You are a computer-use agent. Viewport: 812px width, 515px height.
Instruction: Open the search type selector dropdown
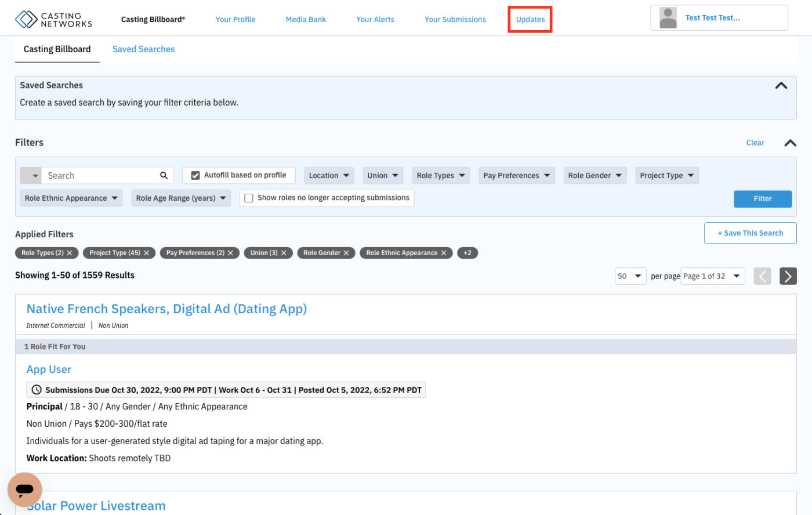click(31, 175)
